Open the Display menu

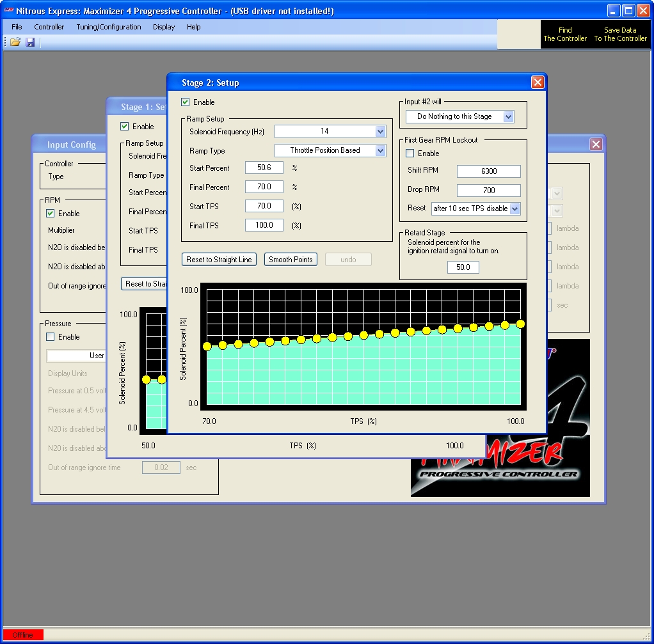(x=164, y=27)
